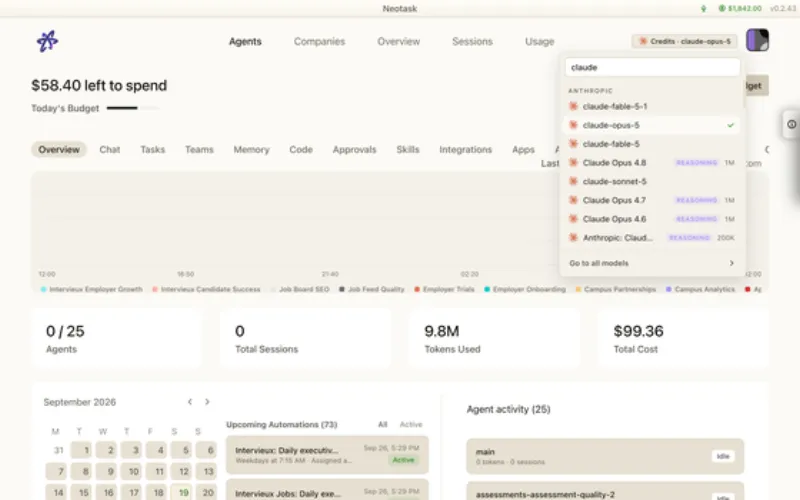This screenshot has width=800, height=500.
Task: Click the Active badge on Daily executive automation
Action: coord(403,460)
